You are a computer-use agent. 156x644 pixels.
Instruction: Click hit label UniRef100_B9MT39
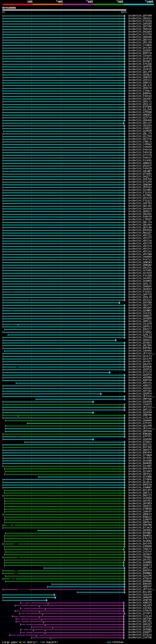coord(140,53)
